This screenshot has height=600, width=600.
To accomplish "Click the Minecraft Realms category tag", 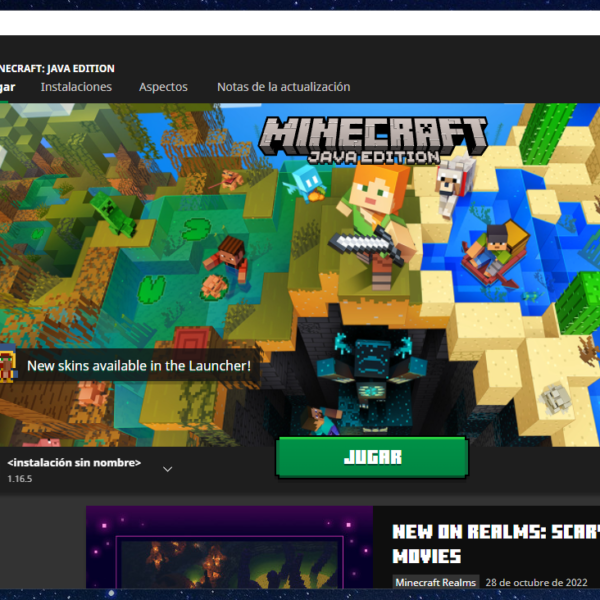I will coord(435,582).
